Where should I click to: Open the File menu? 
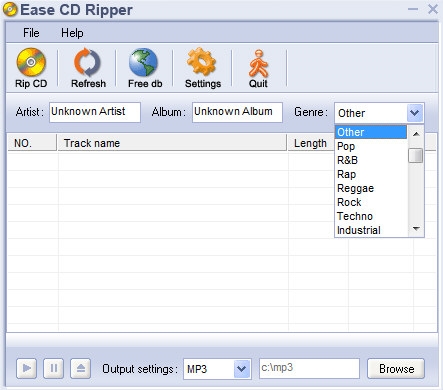(x=31, y=33)
